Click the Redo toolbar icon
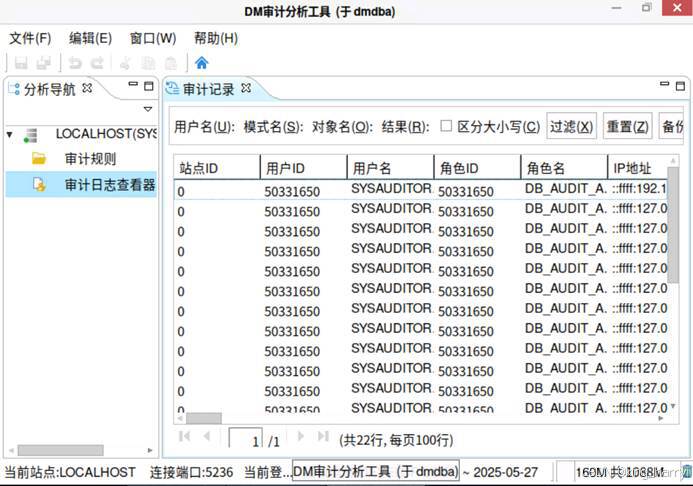 click(97, 63)
